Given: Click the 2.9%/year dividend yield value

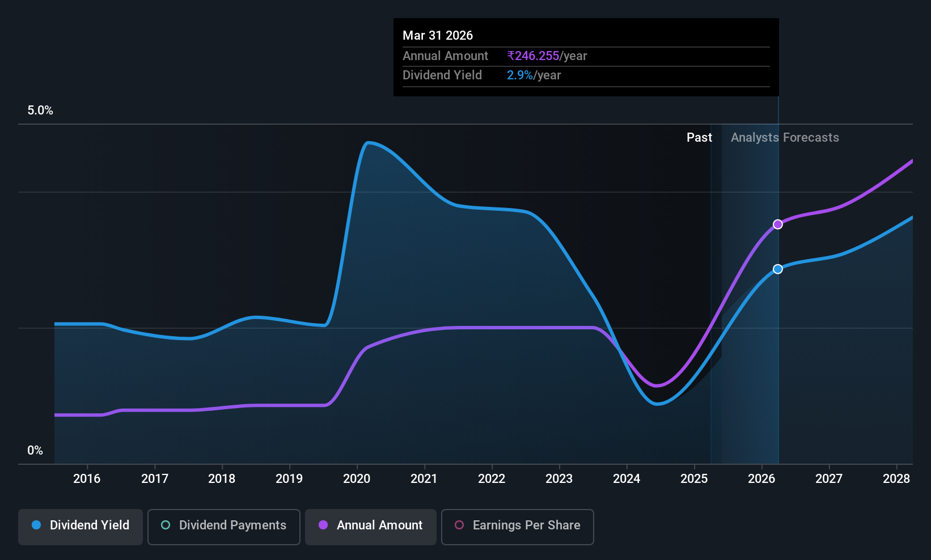Looking at the screenshot, I should pyautogui.click(x=534, y=75).
